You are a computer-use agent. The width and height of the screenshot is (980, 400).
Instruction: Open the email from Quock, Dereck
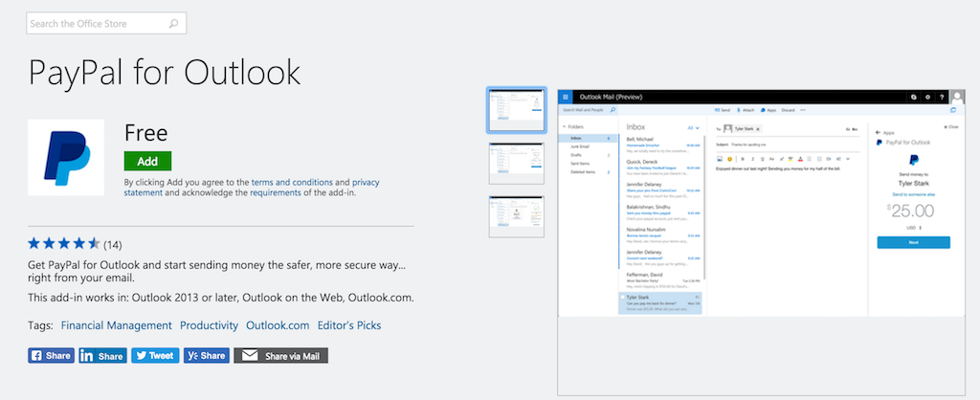coord(662,167)
